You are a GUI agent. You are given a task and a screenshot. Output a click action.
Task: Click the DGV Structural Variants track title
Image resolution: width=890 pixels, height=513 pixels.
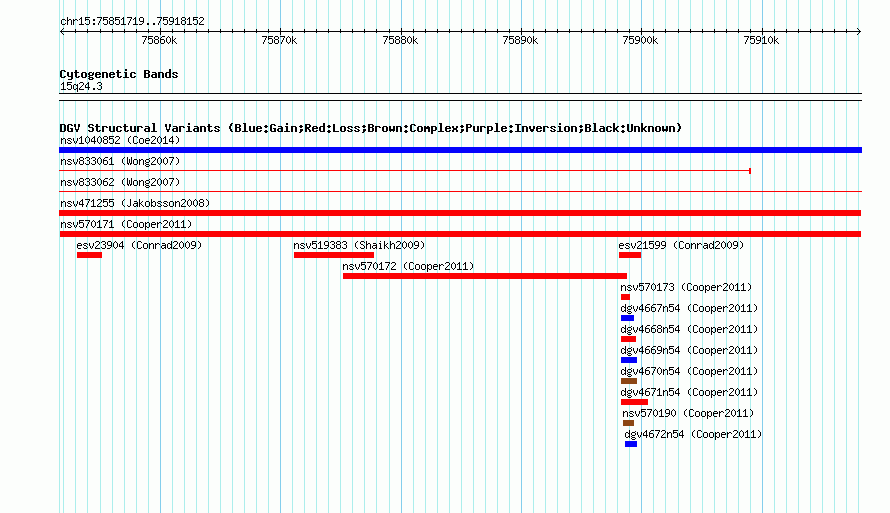point(370,128)
